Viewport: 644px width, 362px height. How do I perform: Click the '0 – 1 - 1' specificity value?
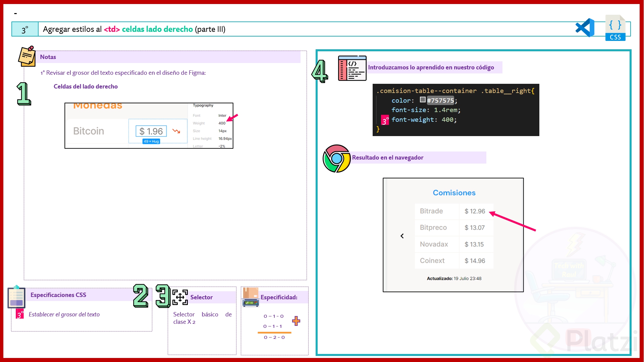[273, 326]
